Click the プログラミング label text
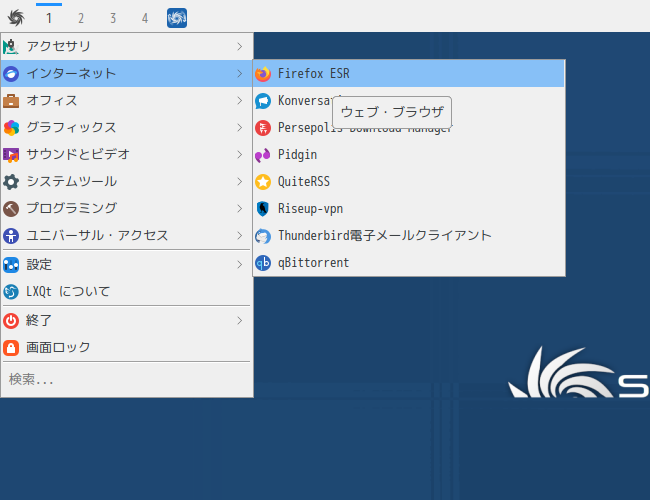This screenshot has width=650, height=500. pos(72,209)
